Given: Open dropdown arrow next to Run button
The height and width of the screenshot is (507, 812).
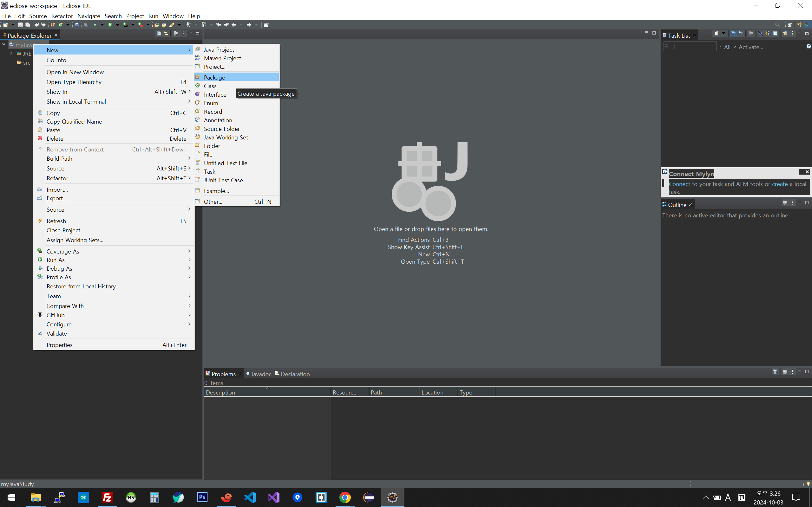Looking at the screenshot, I should pyautogui.click(x=117, y=25).
